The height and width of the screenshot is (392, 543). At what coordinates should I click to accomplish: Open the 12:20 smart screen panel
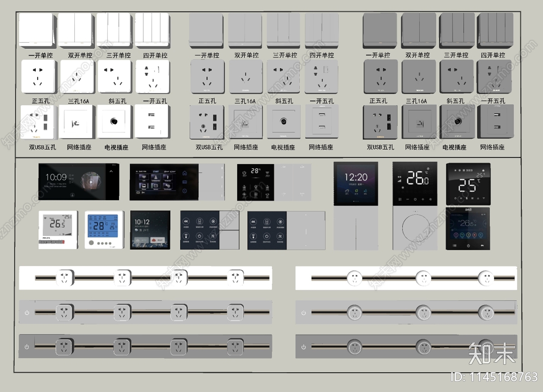click(x=356, y=206)
